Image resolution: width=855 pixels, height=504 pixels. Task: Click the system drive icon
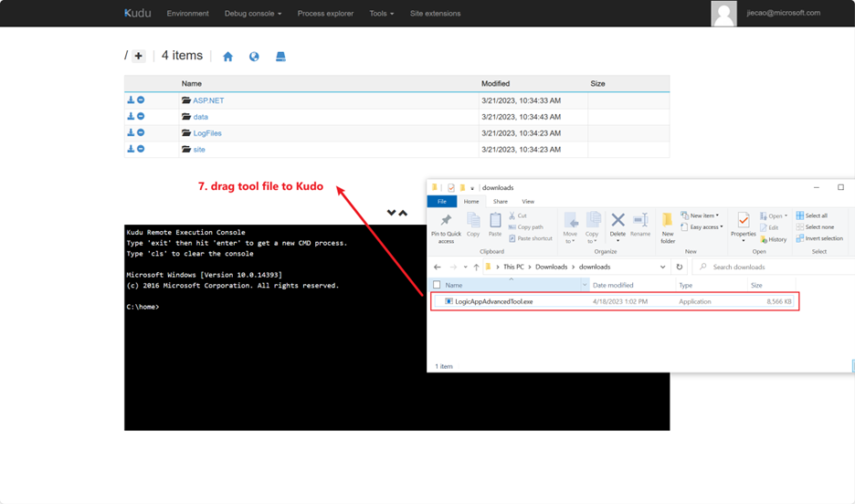pyautogui.click(x=280, y=57)
